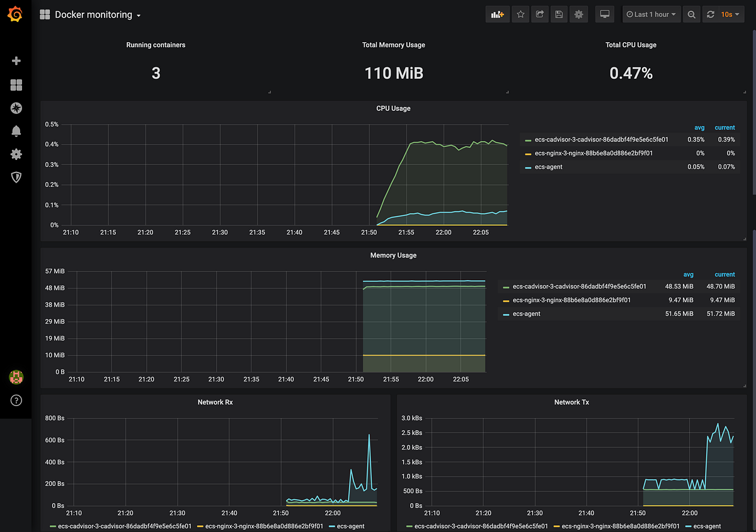The width and height of the screenshot is (756, 532).
Task: Open the Last 1 hour time range picker
Action: pyautogui.click(x=651, y=14)
